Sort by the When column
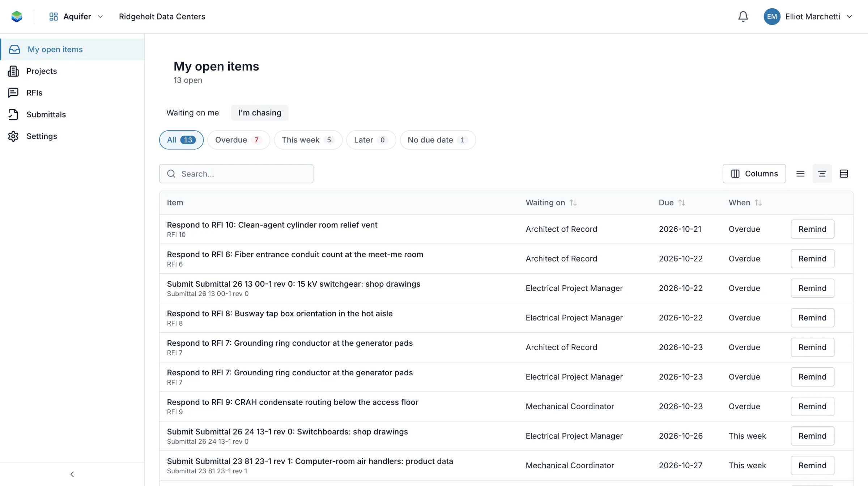Image resolution: width=868 pixels, height=486 pixels. click(745, 202)
